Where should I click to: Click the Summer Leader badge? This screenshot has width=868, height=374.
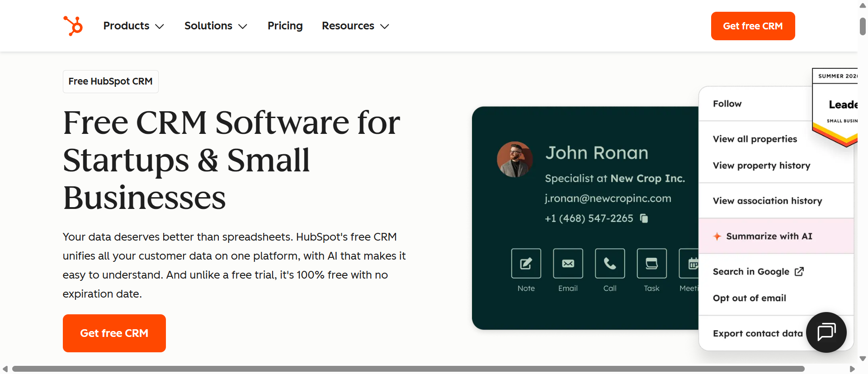point(835,108)
